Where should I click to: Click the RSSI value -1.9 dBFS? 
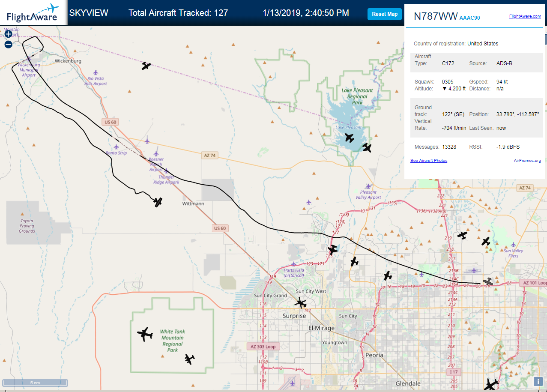click(x=508, y=147)
